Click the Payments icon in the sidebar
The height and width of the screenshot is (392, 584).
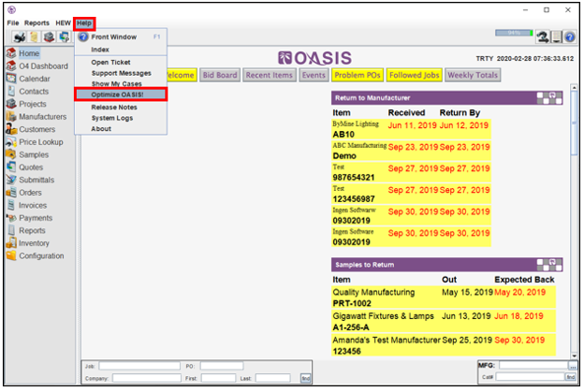coord(11,217)
